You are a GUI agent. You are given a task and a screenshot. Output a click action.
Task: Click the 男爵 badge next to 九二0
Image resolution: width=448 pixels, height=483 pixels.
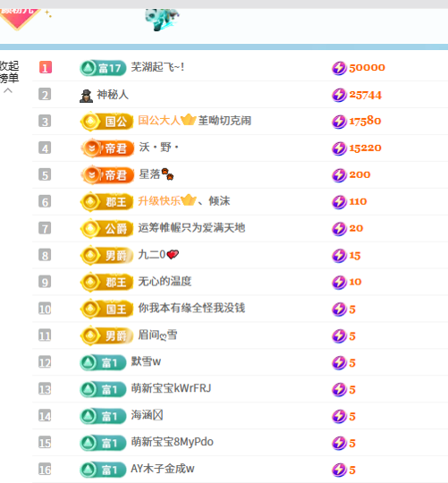(106, 256)
